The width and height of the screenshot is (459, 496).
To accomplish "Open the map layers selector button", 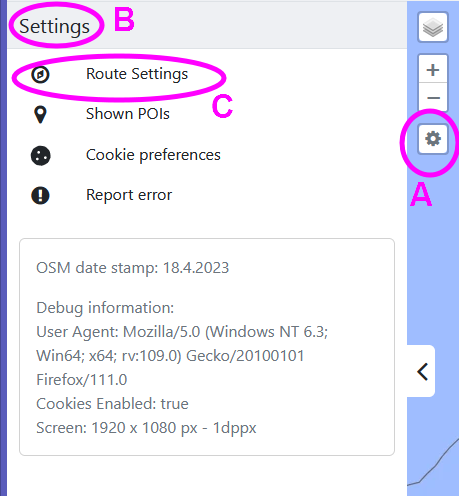I will tap(433, 27).
